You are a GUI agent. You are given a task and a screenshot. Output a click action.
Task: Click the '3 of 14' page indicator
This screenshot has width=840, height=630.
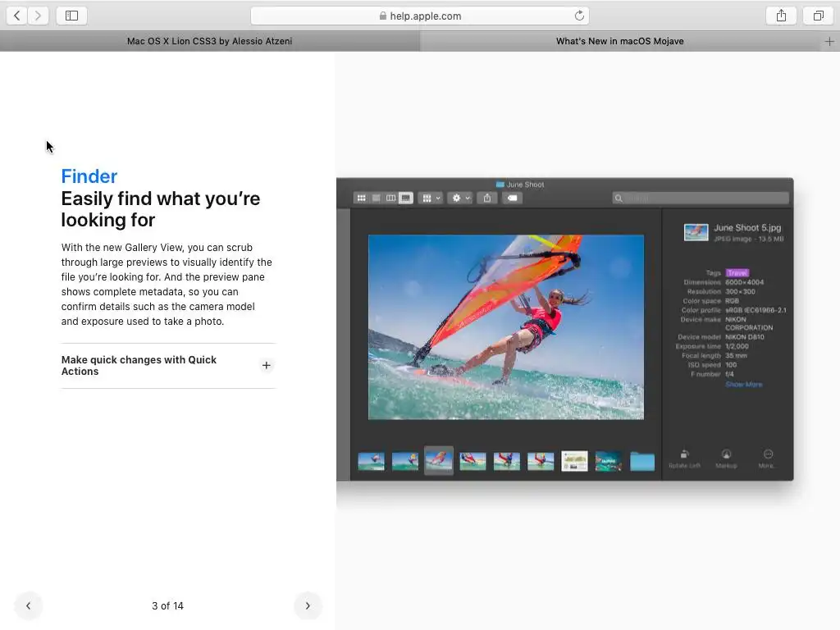(167, 606)
